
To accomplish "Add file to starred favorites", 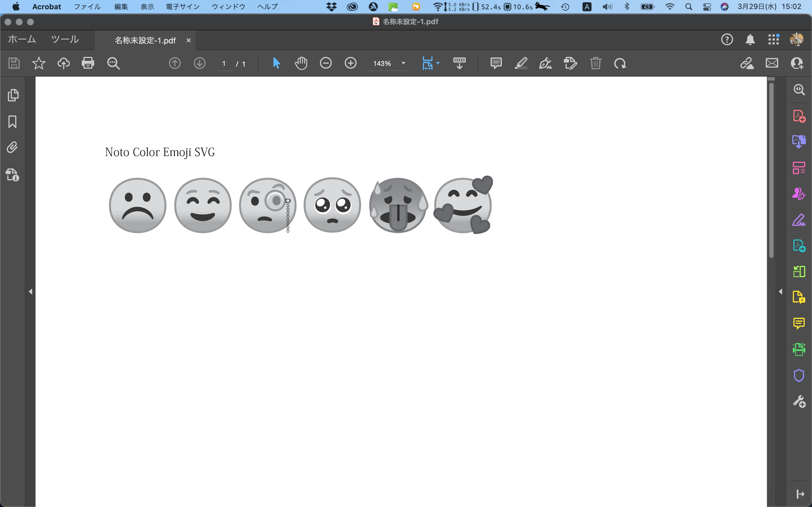I will click(x=39, y=63).
